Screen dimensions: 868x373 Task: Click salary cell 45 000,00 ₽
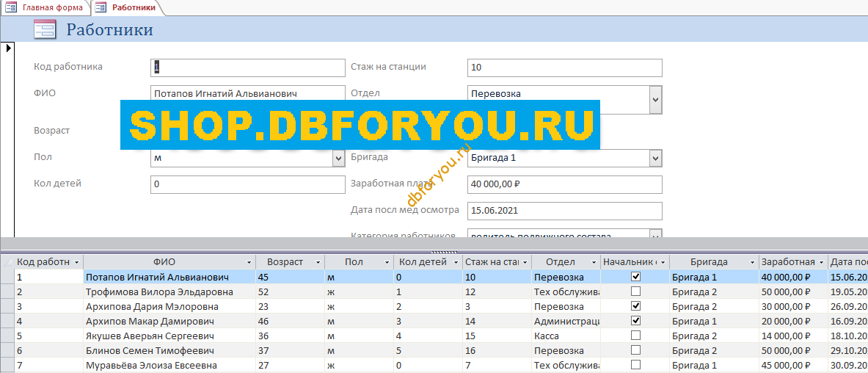tap(793, 365)
